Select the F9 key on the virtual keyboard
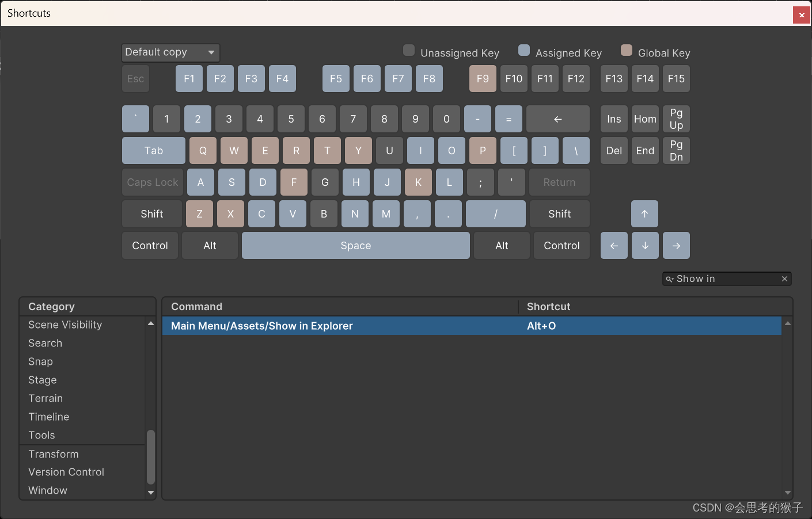Viewport: 812px width, 519px height. [483, 78]
